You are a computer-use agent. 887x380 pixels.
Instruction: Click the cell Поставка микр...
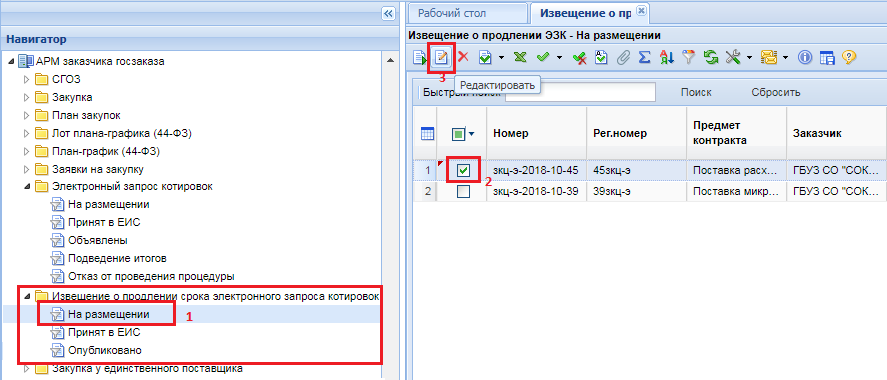pyautogui.click(x=736, y=192)
